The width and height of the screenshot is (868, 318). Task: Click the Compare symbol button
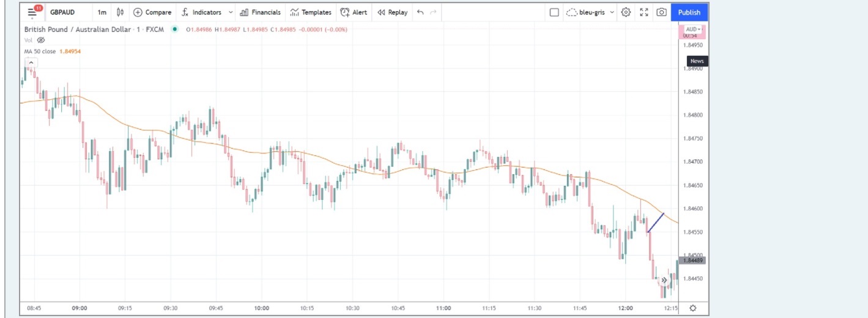pos(152,12)
